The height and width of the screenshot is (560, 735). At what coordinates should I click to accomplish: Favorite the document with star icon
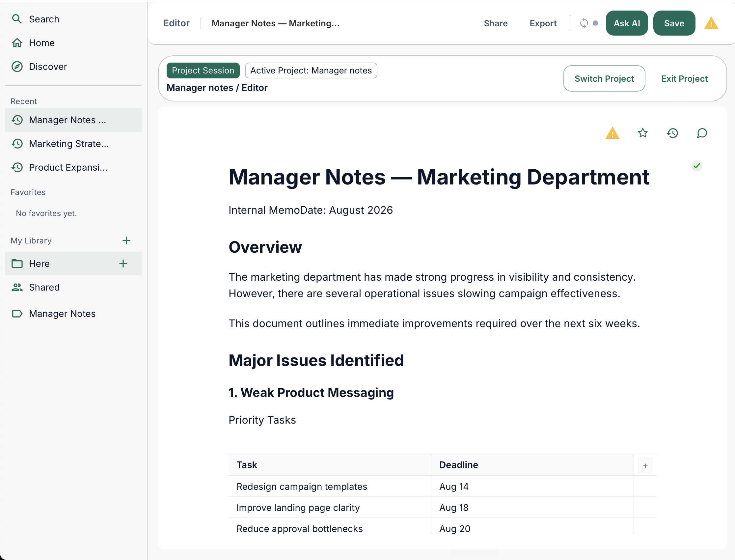pyautogui.click(x=642, y=133)
